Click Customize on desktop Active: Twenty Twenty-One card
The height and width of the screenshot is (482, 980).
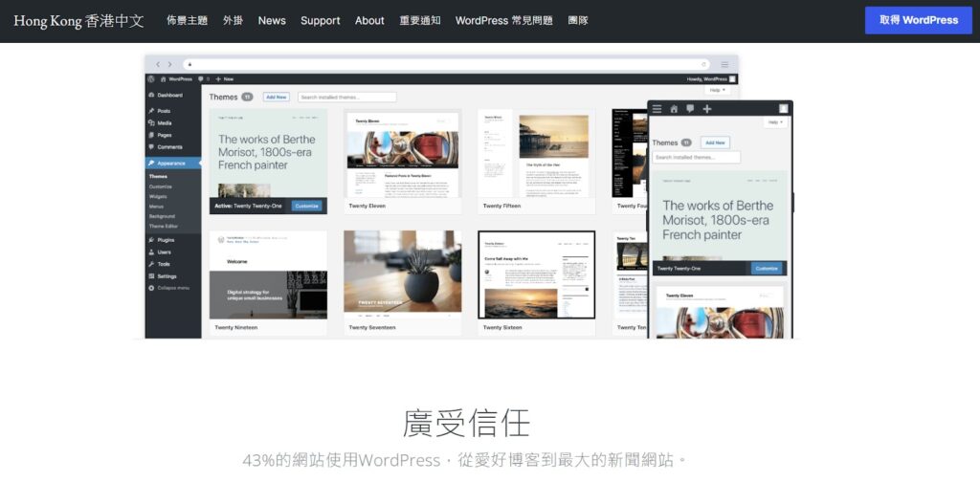tap(307, 206)
